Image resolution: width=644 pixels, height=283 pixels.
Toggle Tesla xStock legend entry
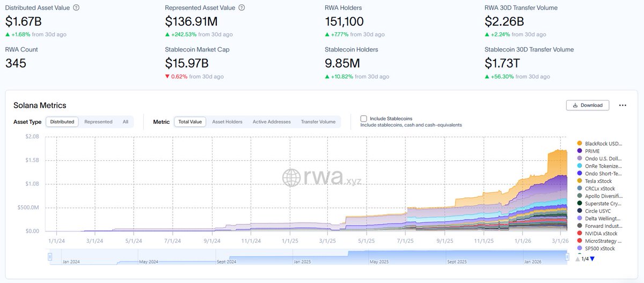[x=595, y=181]
